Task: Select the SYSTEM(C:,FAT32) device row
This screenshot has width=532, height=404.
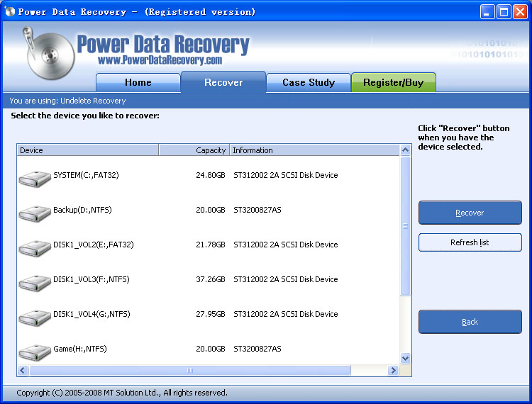Action: (209, 179)
